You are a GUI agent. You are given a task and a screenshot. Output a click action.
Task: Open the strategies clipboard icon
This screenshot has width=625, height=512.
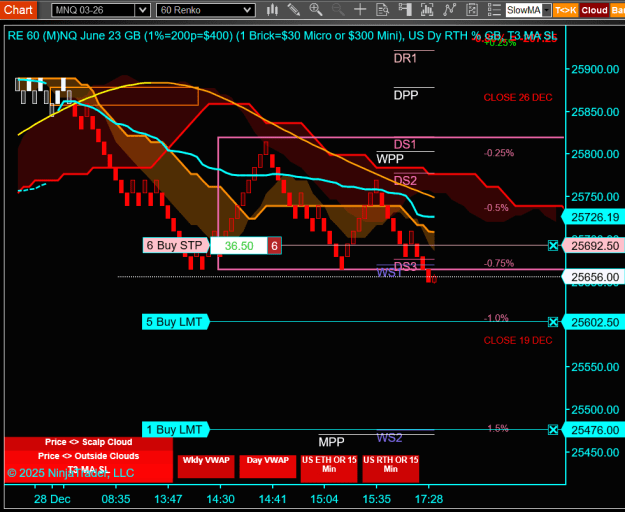pyautogui.click(x=472, y=10)
